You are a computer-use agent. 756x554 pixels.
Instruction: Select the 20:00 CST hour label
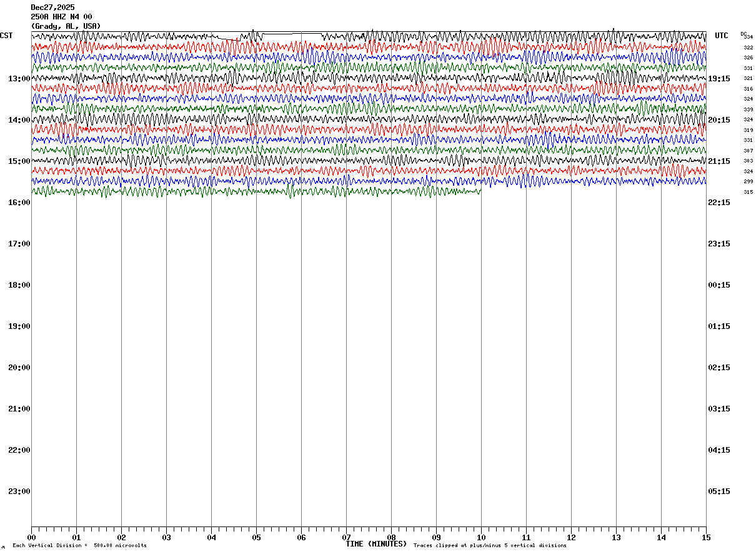point(19,368)
